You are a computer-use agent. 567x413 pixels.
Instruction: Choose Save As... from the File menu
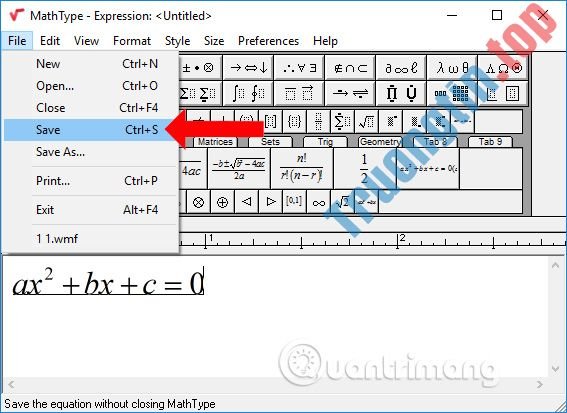[91, 152]
